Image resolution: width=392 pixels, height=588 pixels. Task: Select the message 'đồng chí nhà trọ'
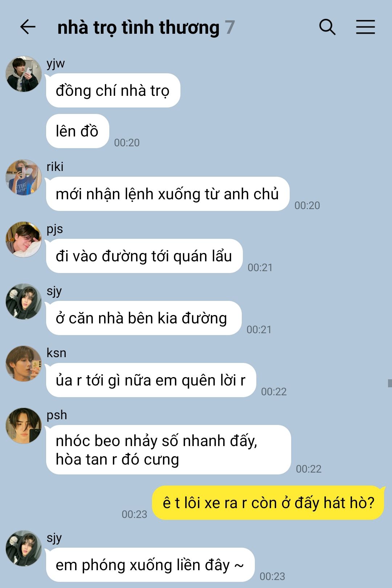[x=113, y=90]
